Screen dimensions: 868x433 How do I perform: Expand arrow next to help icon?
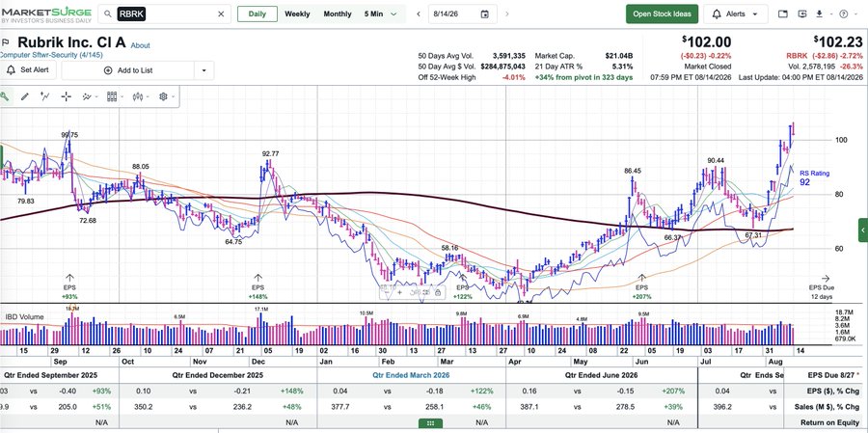point(855,14)
